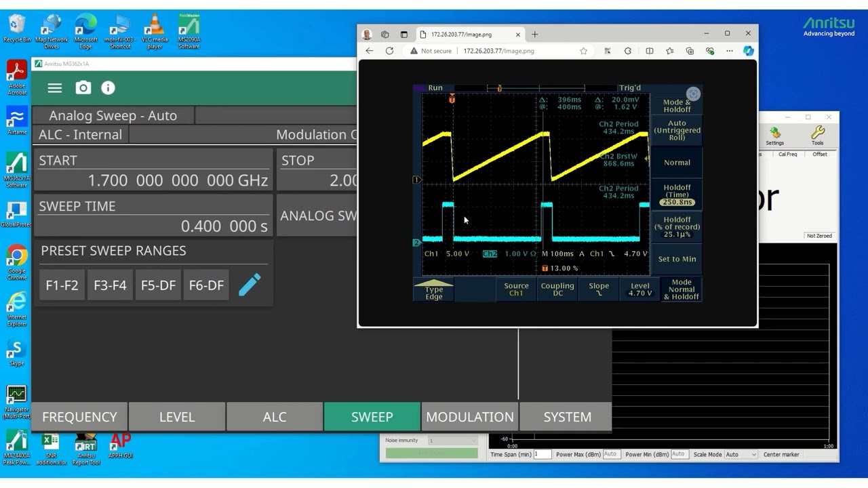Open the Scale Mode Auto dropdown
Viewport: 868px width, 488px height.
click(x=741, y=454)
